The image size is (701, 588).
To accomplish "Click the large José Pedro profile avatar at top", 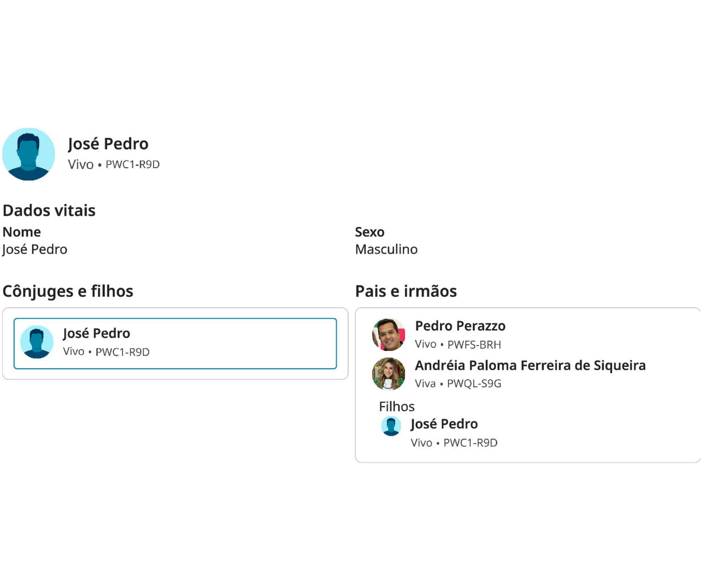I will point(28,154).
